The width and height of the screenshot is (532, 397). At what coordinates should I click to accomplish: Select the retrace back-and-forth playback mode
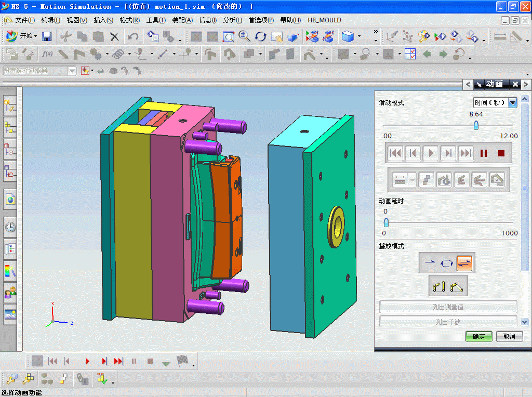pos(464,262)
